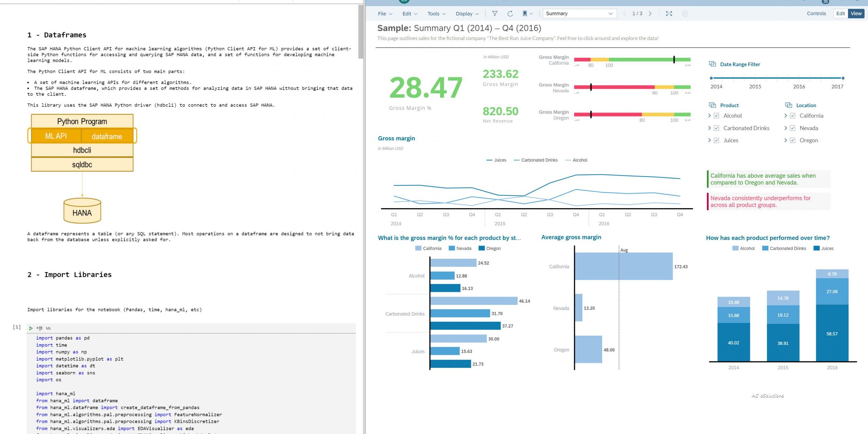Open the Display menu

(467, 14)
